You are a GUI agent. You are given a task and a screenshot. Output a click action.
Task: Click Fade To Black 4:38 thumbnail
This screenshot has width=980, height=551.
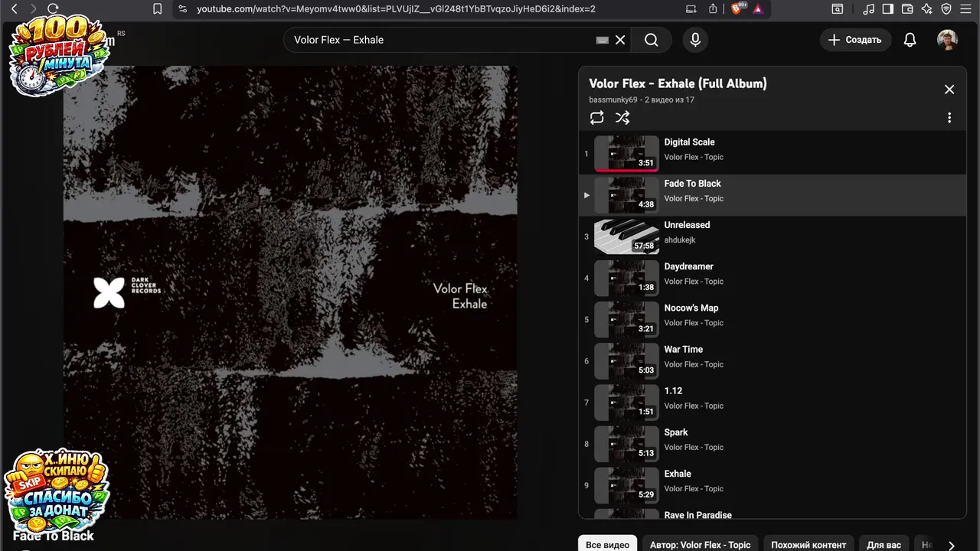[626, 195]
